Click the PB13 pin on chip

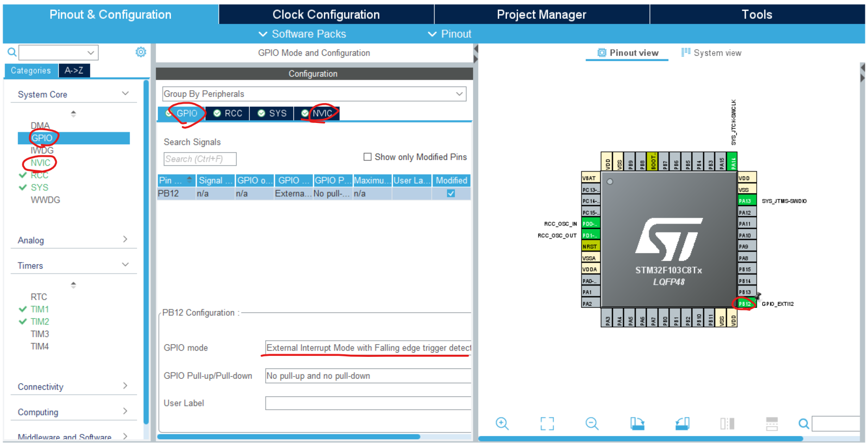pyautogui.click(x=747, y=292)
